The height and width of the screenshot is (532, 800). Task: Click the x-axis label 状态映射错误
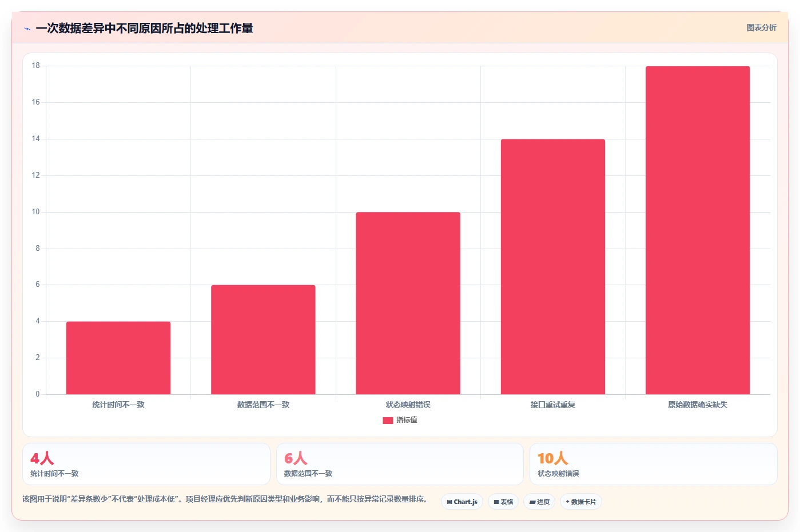point(408,405)
